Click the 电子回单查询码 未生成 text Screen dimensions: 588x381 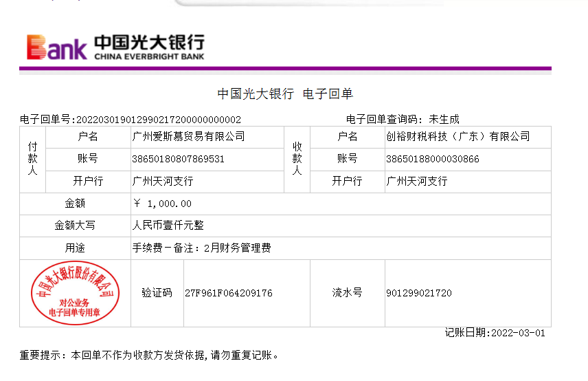coord(403,120)
